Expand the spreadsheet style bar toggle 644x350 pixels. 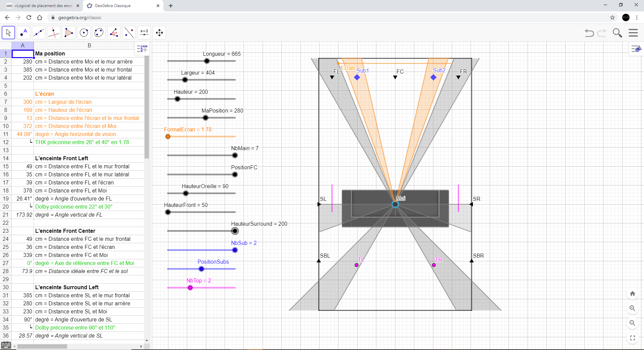pos(142,49)
